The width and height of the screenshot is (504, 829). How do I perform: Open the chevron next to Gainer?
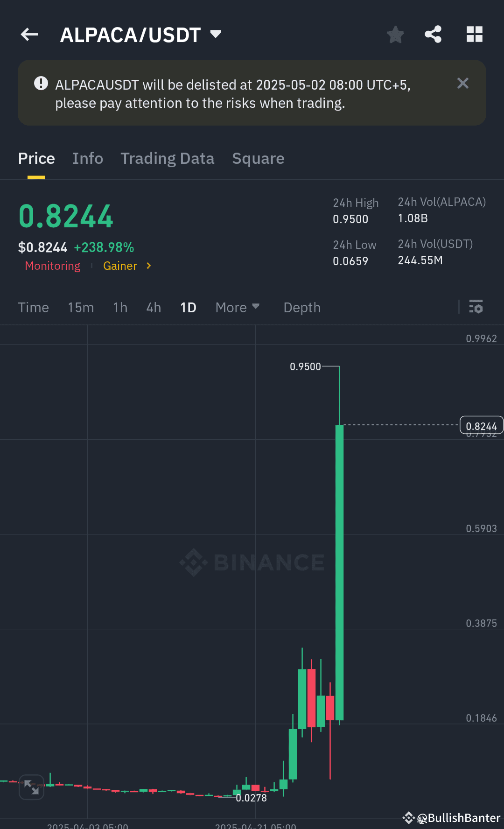click(x=149, y=266)
